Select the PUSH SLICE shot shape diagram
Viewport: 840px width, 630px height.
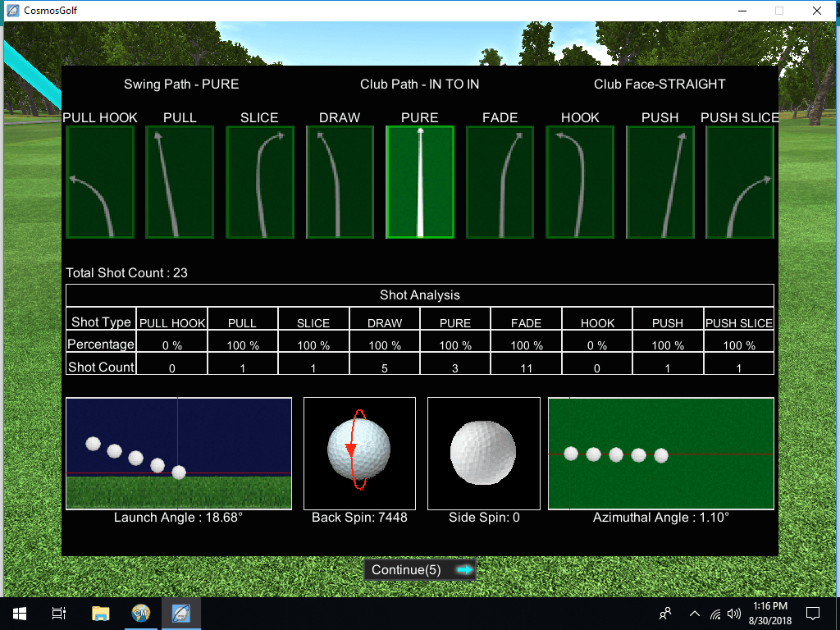click(739, 181)
